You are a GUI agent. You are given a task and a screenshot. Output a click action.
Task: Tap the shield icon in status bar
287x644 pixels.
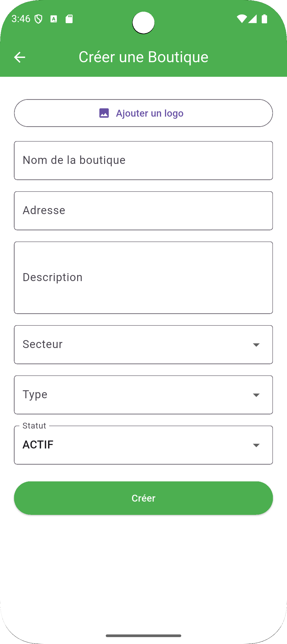coord(39,19)
